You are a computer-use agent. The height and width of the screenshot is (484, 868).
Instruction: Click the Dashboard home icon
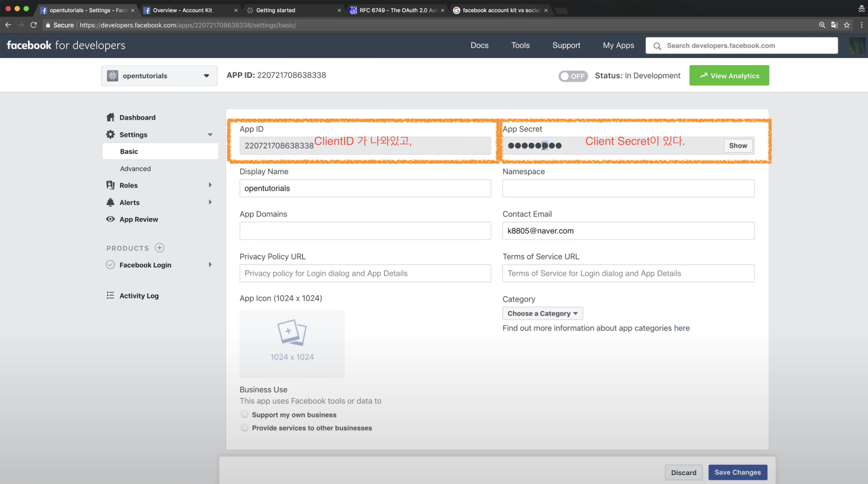click(x=110, y=117)
